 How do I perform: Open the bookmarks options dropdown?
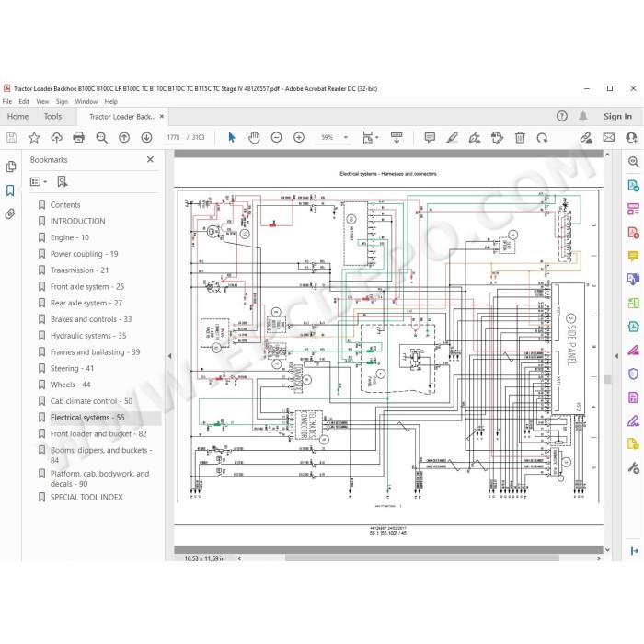pos(39,181)
